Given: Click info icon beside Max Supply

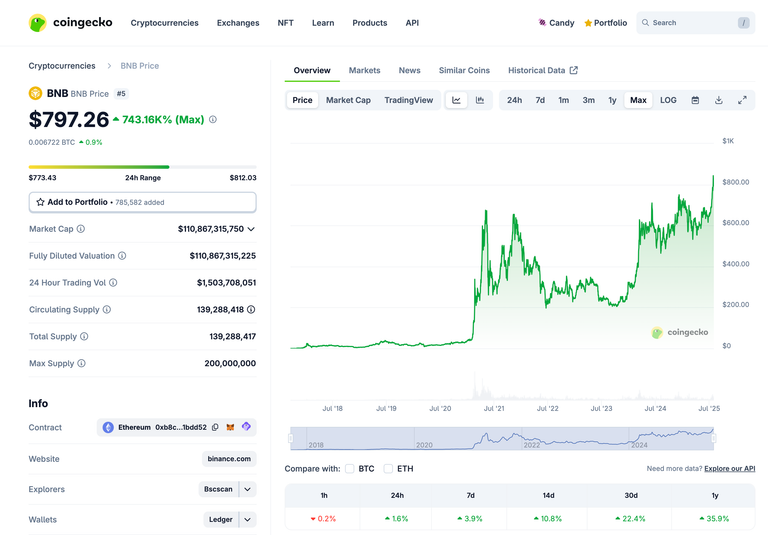Looking at the screenshot, I should click(82, 363).
